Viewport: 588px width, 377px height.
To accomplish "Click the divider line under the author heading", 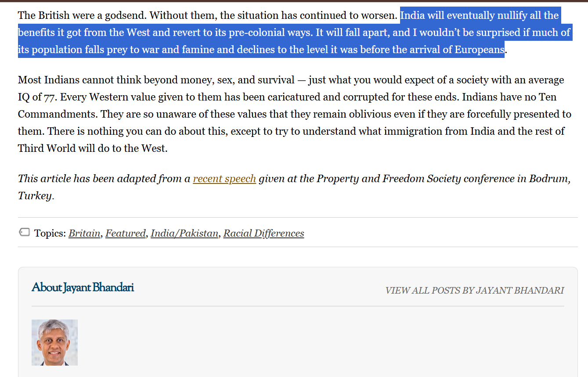I will pyautogui.click(x=298, y=306).
